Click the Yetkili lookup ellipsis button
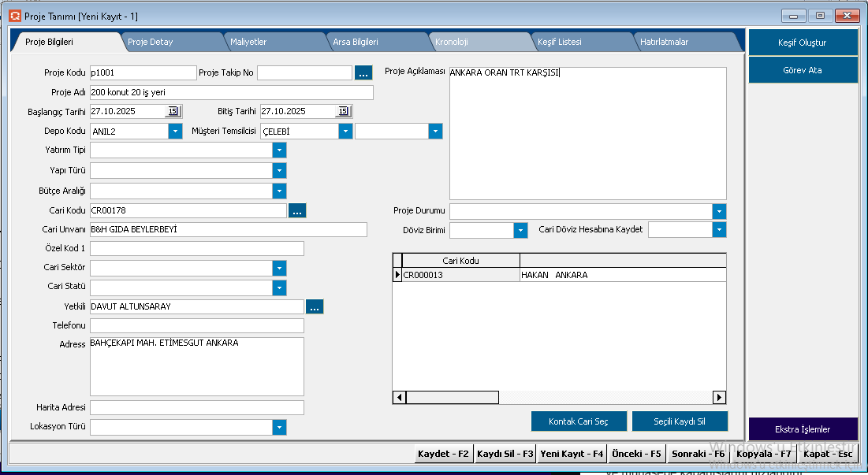 point(315,306)
